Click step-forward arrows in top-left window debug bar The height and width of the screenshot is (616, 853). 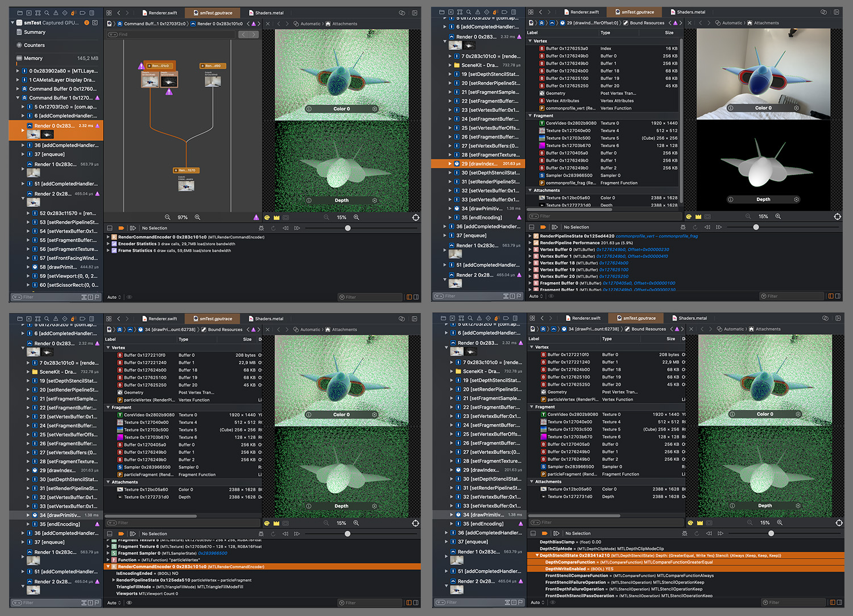pos(297,228)
